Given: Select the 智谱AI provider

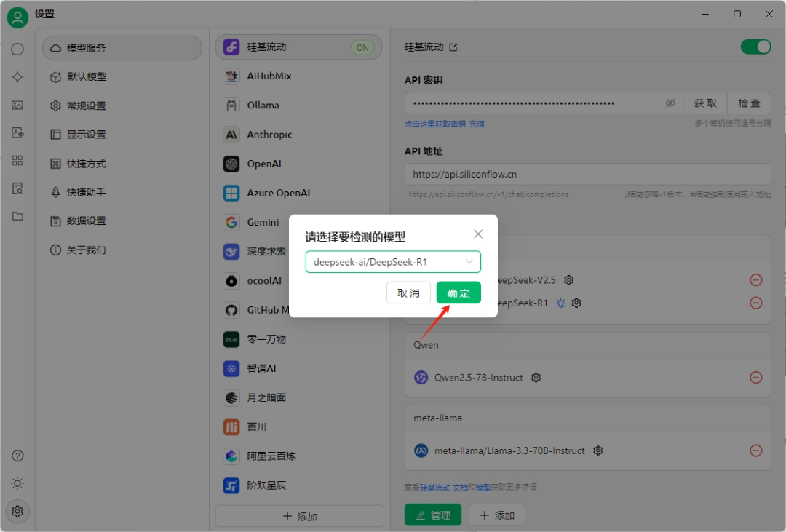Looking at the screenshot, I should point(299,368).
